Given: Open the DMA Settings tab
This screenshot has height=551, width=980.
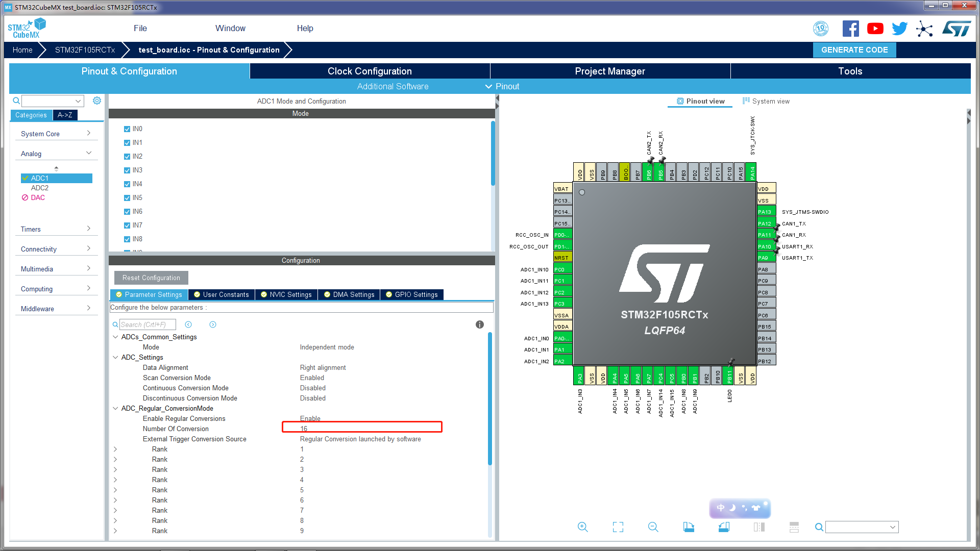Looking at the screenshot, I should [x=349, y=294].
